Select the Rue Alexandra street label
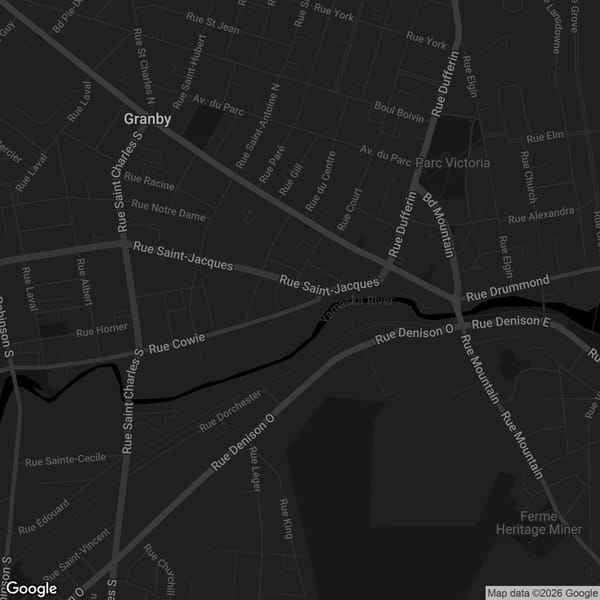 (x=541, y=215)
